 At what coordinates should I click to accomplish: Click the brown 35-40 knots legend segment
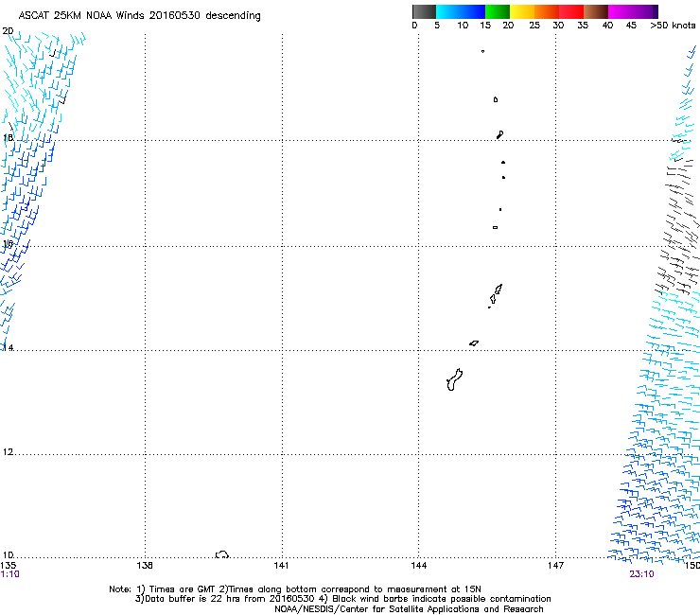[x=596, y=11]
